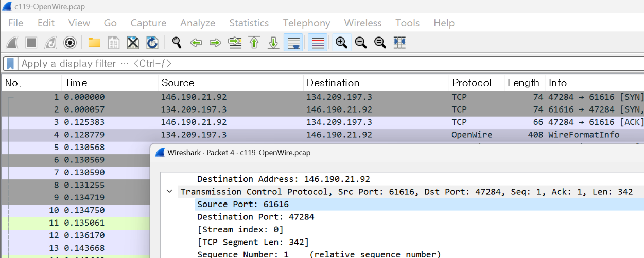Click into the display filter field
The width and height of the screenshot is (644, 258).
pos(329,64)
